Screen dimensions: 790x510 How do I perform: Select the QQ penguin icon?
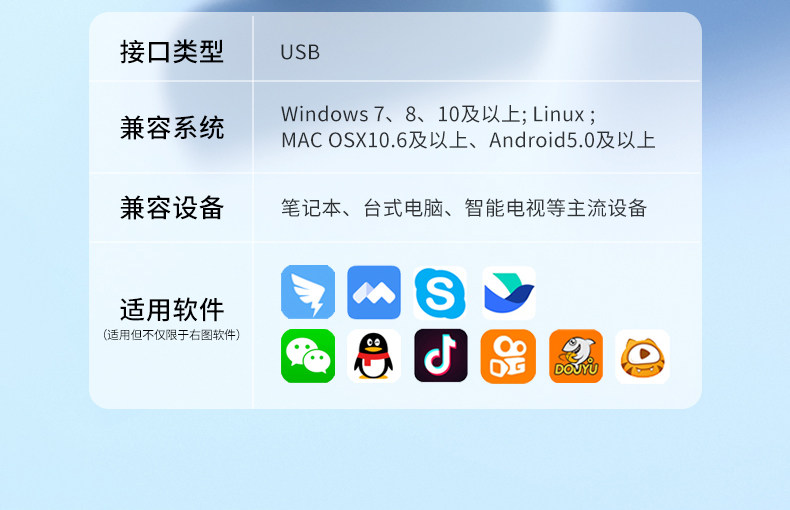point(374,356)
